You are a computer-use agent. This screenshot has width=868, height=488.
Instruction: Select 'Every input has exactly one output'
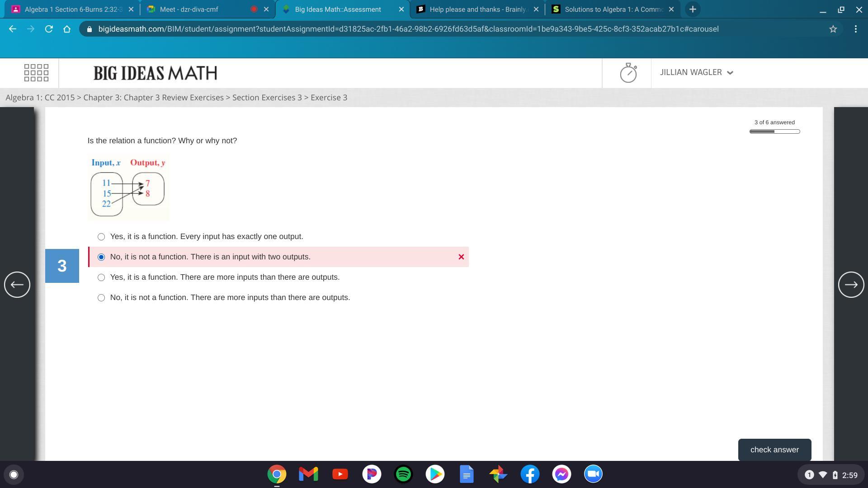[101, 237]
